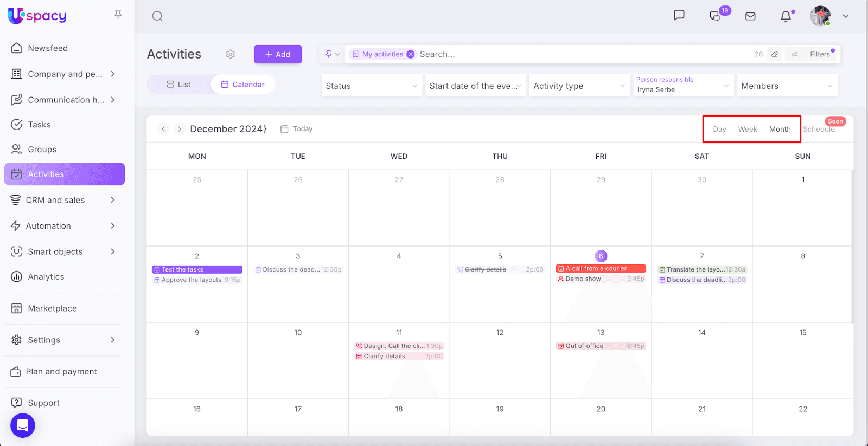
Task: Switch to Calendar view
Action: pos(243,85)
